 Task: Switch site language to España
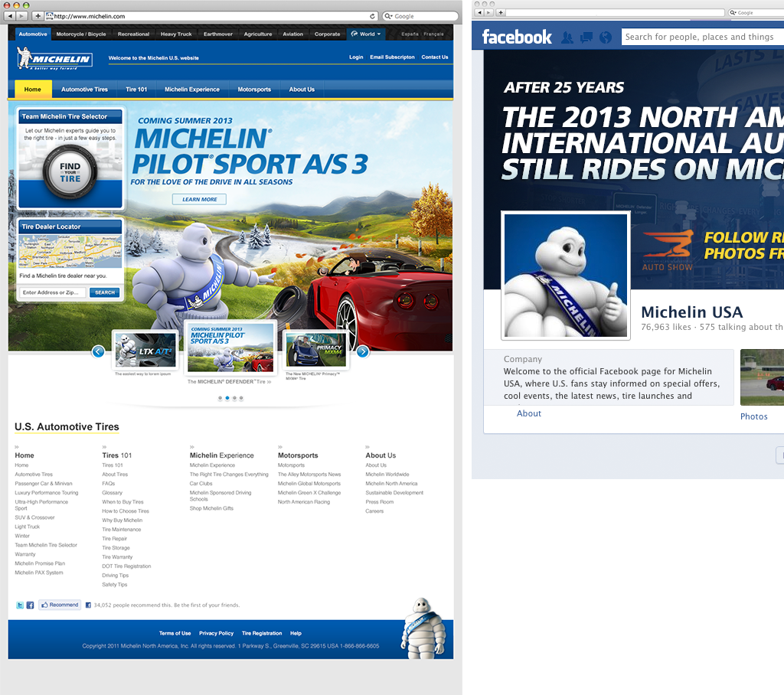click(410, 34)
